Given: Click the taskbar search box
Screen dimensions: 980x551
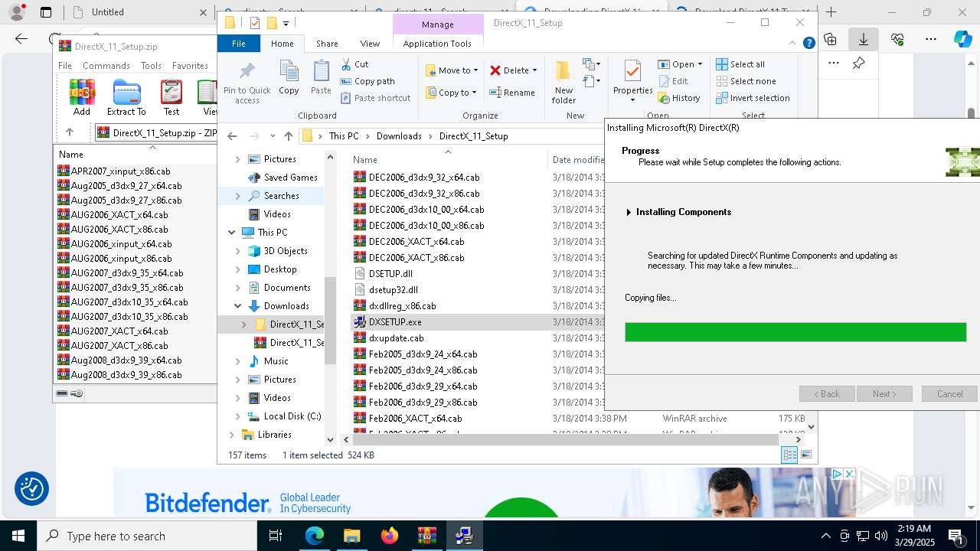Looking at the screenshot, I should [x=147, y=536].
